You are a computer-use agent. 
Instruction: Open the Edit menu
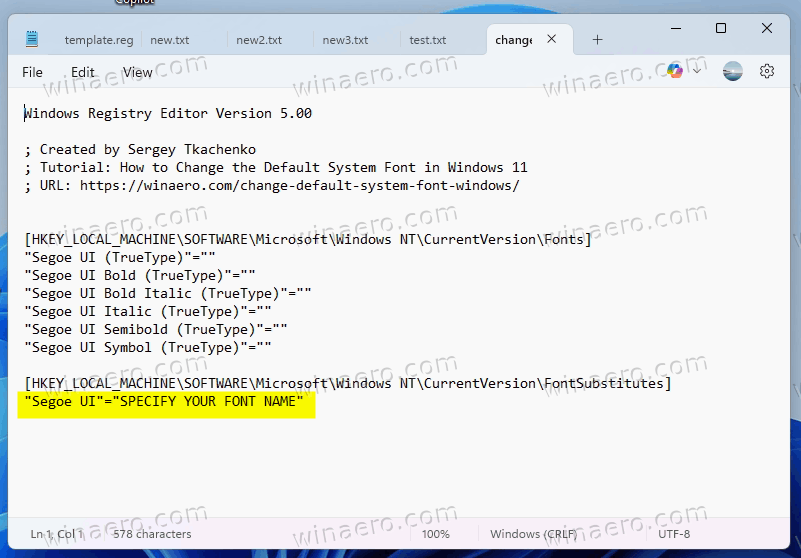(x=83, y=72)
